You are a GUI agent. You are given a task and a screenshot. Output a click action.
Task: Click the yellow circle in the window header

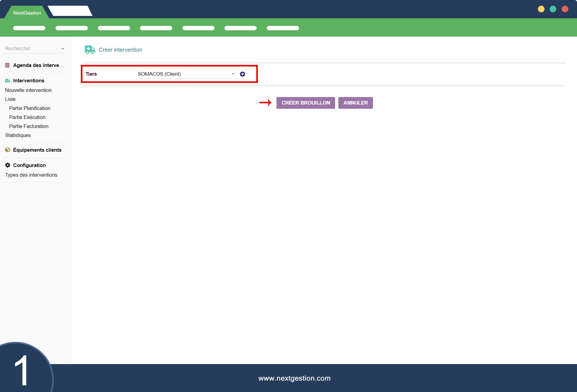pyautogui.click(x=541, y=9)
